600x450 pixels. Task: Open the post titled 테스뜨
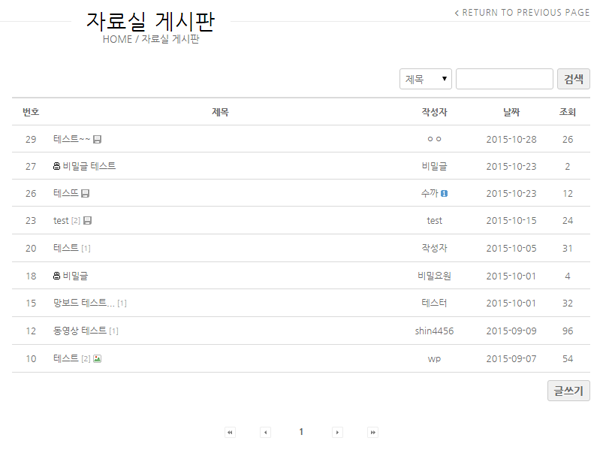pyautogui.click(x=66, y=193)
